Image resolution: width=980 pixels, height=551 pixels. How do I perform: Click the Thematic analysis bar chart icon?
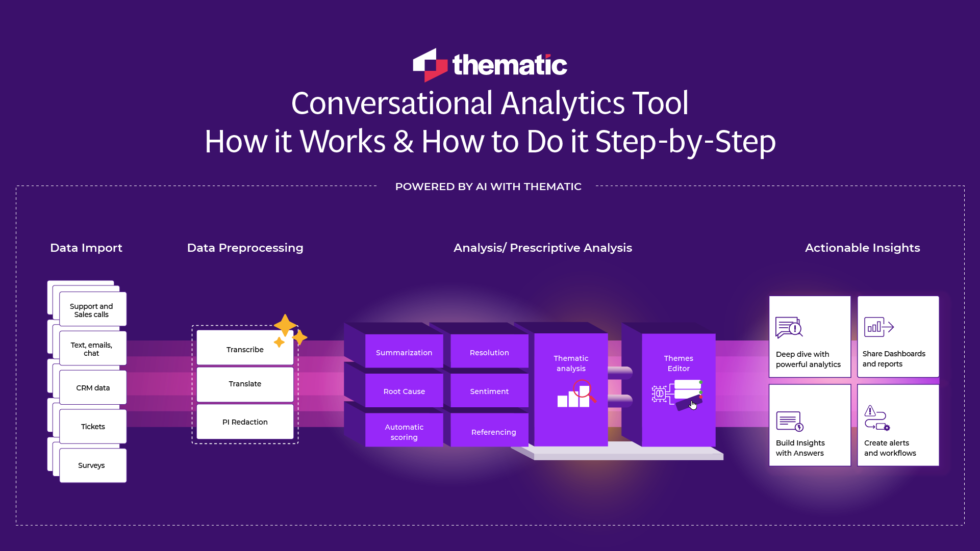[x=571, y=397]
